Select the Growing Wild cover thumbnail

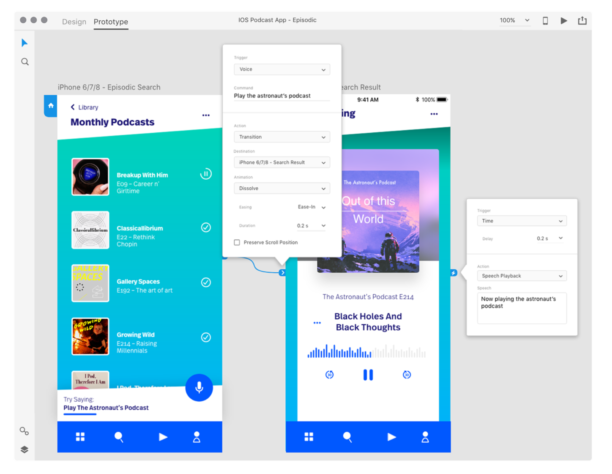[90, 336]
